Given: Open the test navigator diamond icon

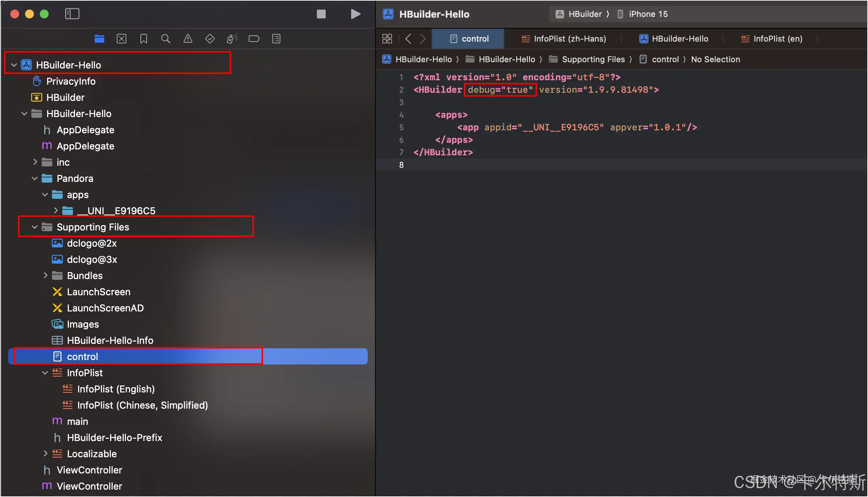Looking at the screenshot, I should point(210,39).
